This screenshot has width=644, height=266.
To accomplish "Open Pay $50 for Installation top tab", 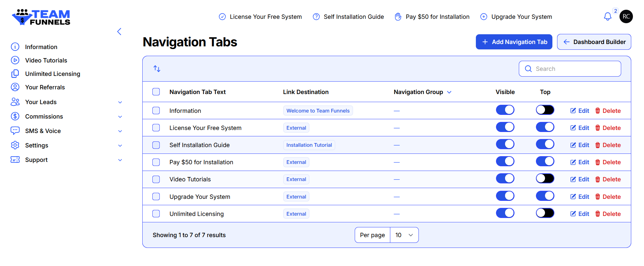I will (x=432, y=17).
